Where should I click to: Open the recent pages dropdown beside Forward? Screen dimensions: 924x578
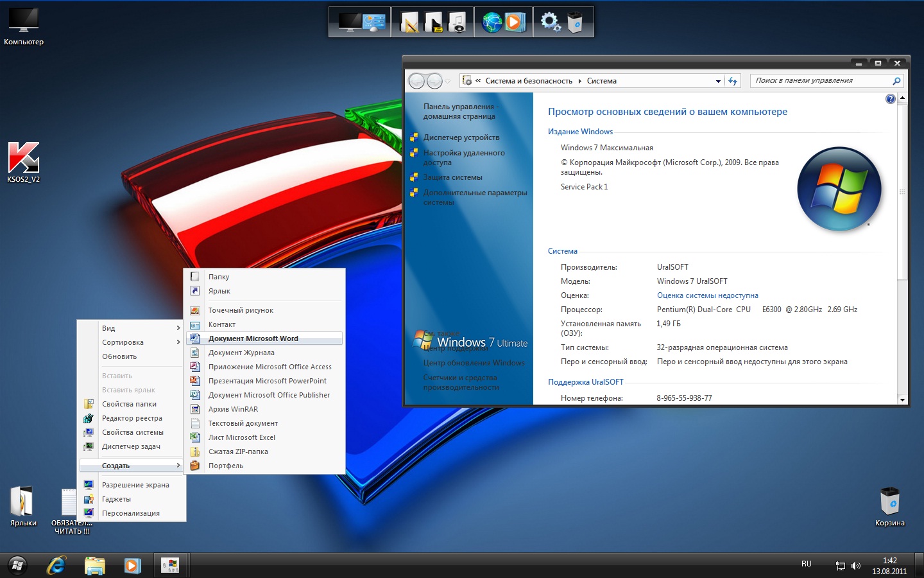pyautogui.click(x=447, y=81)
